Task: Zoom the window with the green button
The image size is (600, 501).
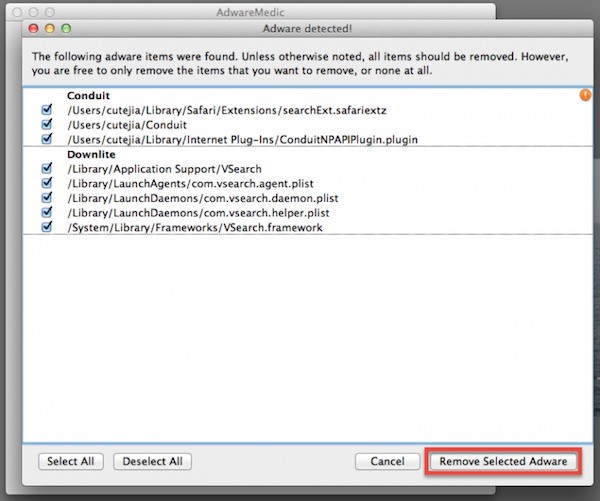Action: (x=66, y=31)
